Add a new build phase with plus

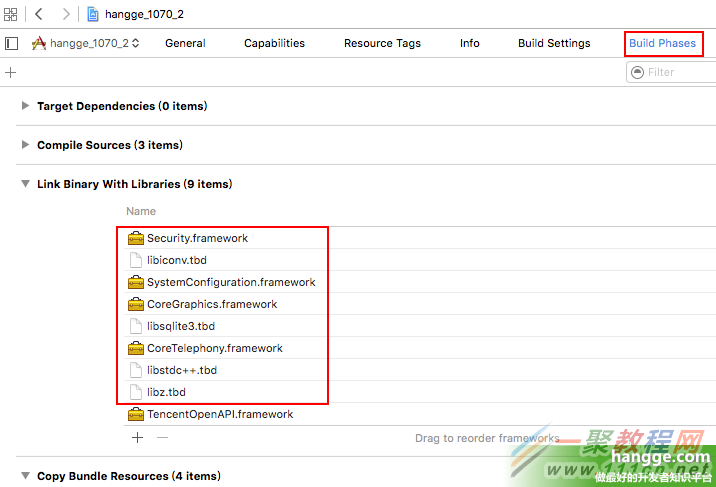10,72
